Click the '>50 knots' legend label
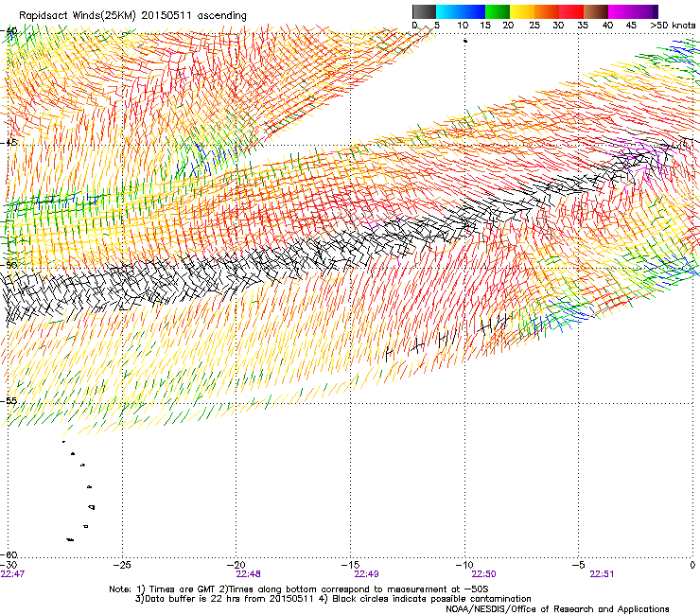The image size is (700, 615). tap(673, 26)
